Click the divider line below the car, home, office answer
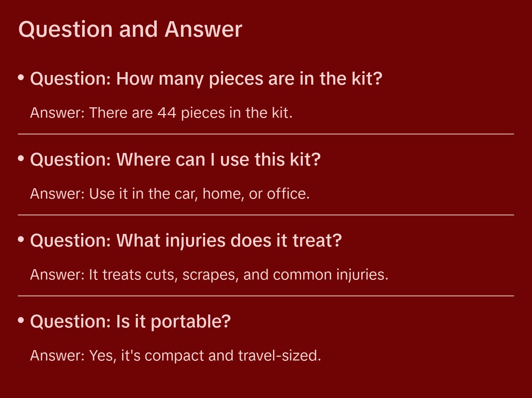Viewport: 532px width, 398px height. (266, 215)
